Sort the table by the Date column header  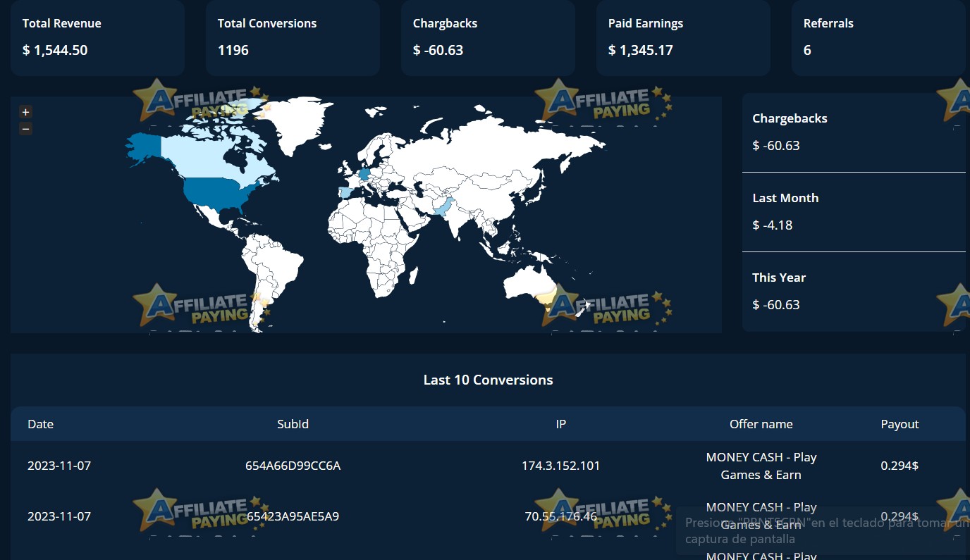point(40,424)
